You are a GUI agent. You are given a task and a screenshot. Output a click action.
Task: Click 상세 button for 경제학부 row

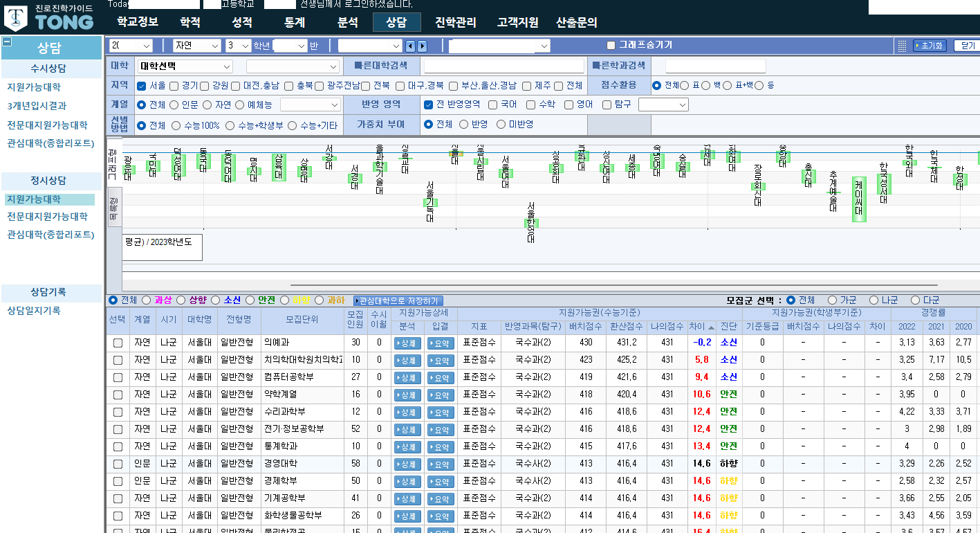407,481
